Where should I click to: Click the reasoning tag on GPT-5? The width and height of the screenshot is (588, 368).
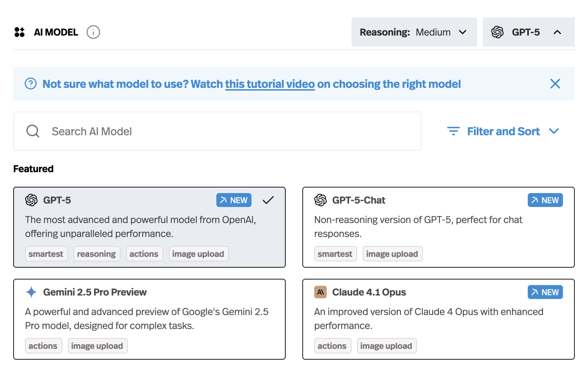click(96, 254)
